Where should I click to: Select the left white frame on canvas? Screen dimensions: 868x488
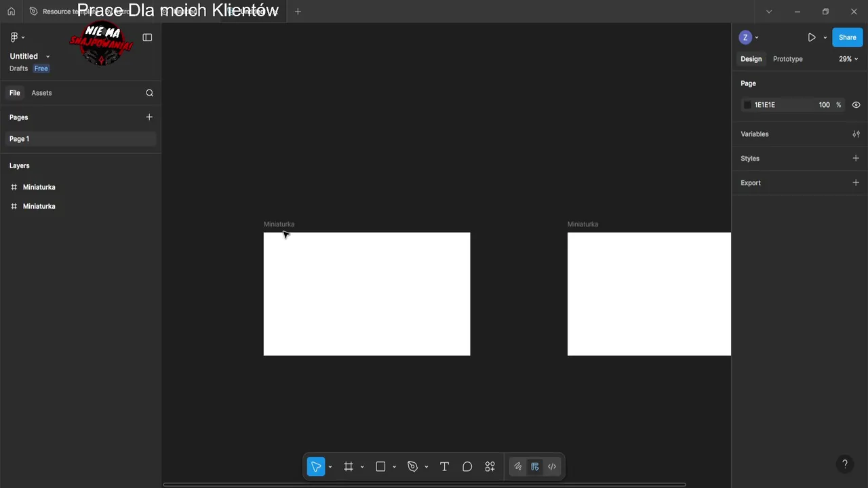point(367,294)
